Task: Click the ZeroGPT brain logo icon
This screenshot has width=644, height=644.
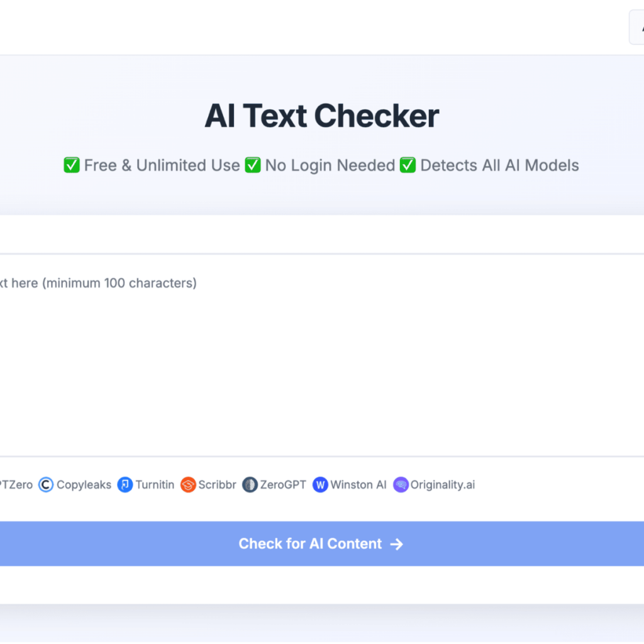Action: coord(250,485)
